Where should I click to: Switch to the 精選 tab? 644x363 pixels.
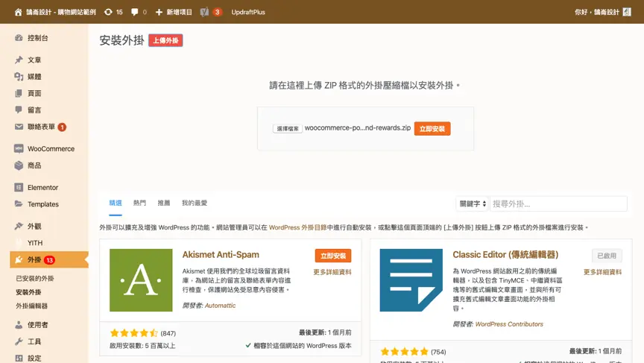pyautogui.click(x=116, y=203)
